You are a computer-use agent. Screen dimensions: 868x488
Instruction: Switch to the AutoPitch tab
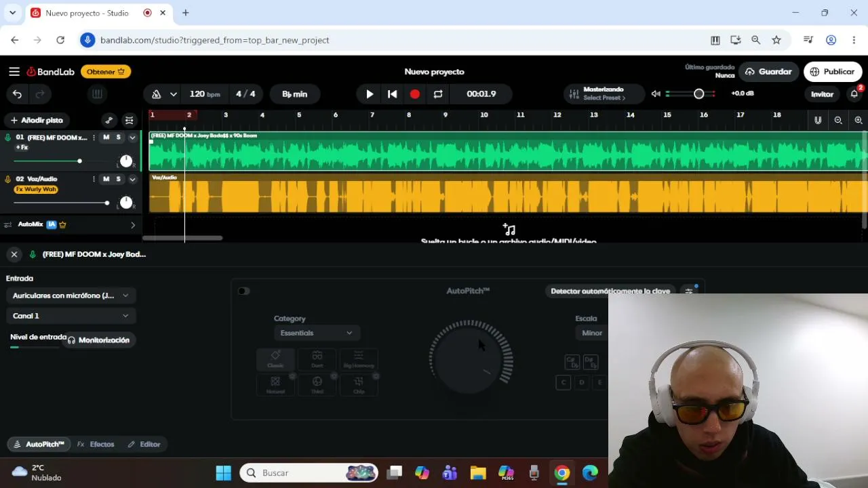[x=39, y=444]
